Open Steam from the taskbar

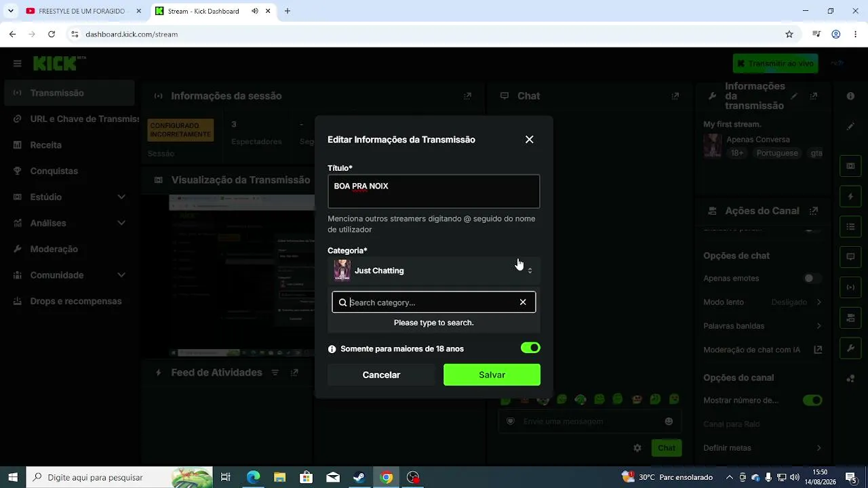pos(359,477)
